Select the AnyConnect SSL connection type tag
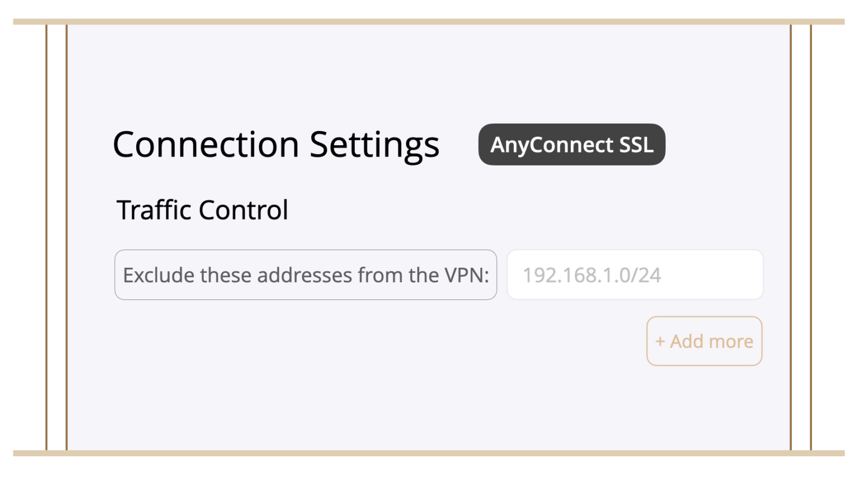The image size is (868, 484). pos(571,145)
